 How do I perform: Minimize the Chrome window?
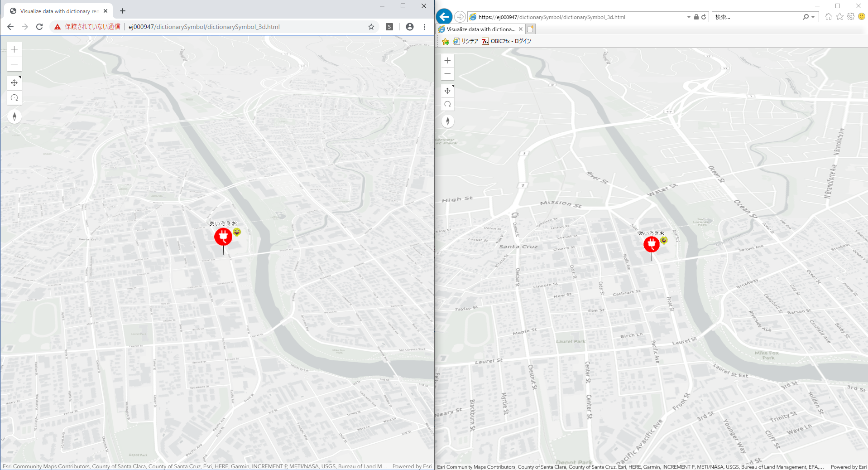coord(382,6)
